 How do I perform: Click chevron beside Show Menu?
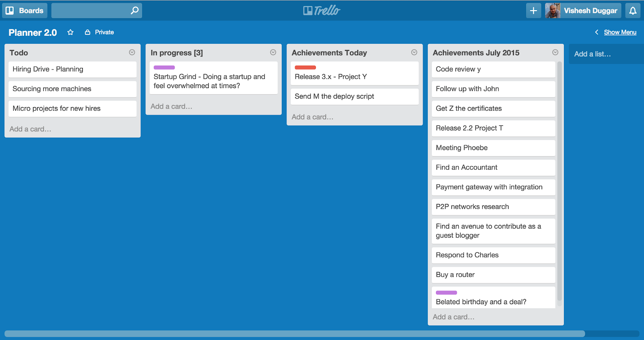(597, 32)
